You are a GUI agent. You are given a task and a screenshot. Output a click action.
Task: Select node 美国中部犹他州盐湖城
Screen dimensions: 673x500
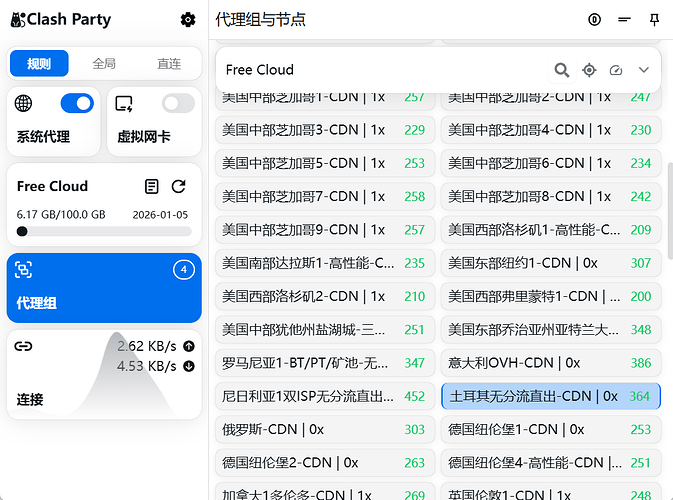tap(325, 330)
